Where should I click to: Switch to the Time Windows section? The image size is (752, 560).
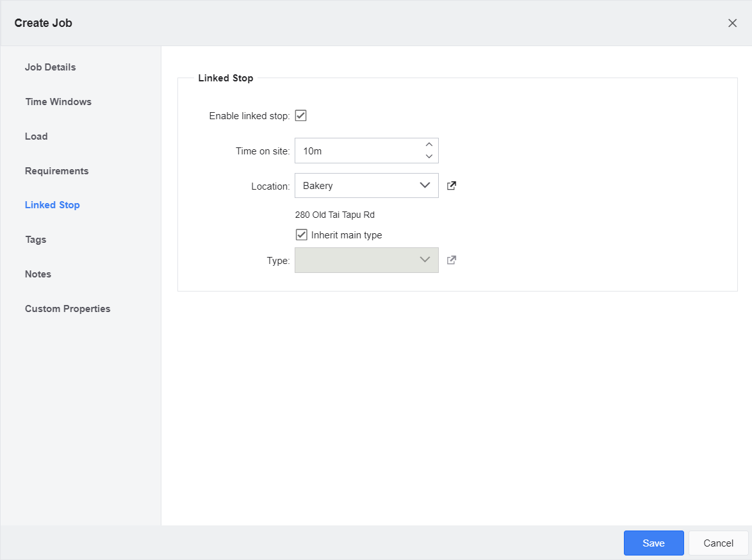(58, 102)
